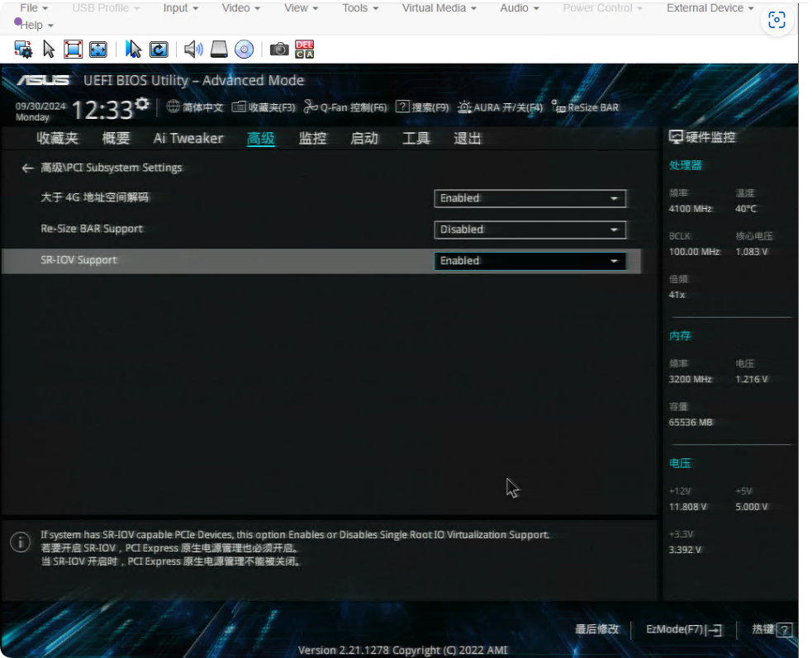Select the SR-IOV Support row label
Image resolution: width=812 pixels, height=658 pixels.
click(x=78, y=260)
